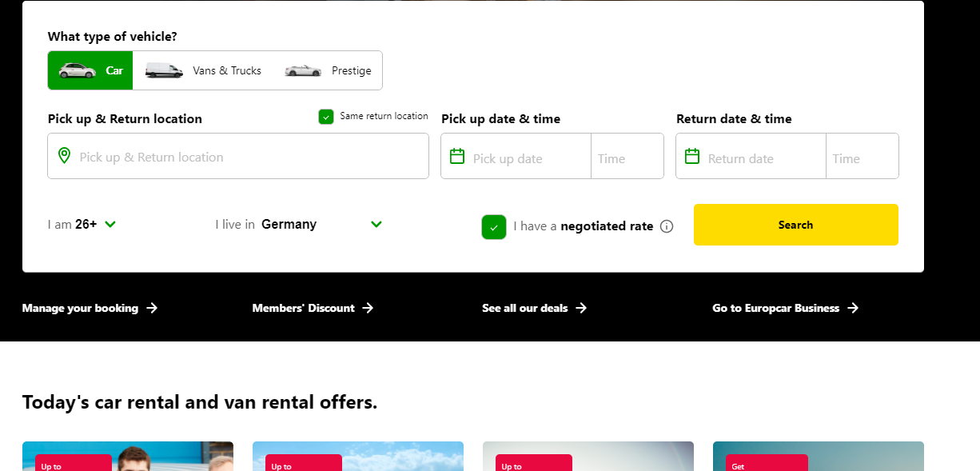The image size is (980, 471).
Task: Toggle the negotiated rate checkbox
Action: 494,227
